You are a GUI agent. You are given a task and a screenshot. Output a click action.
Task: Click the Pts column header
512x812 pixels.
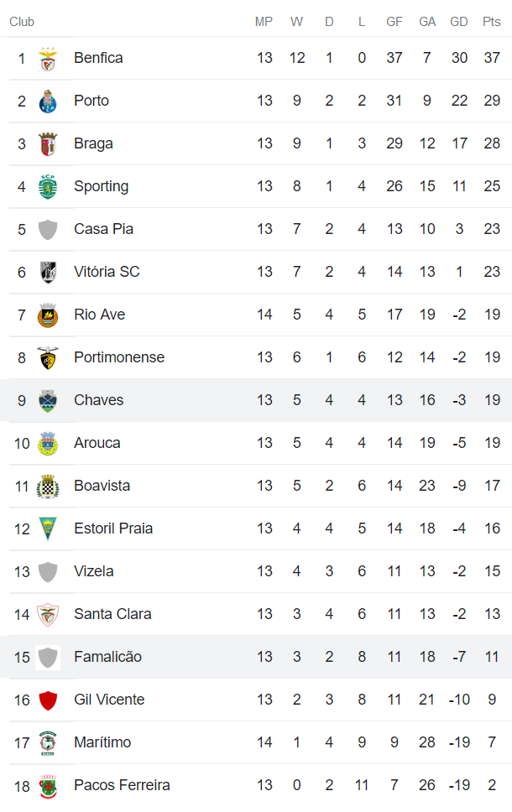[492, 22]
